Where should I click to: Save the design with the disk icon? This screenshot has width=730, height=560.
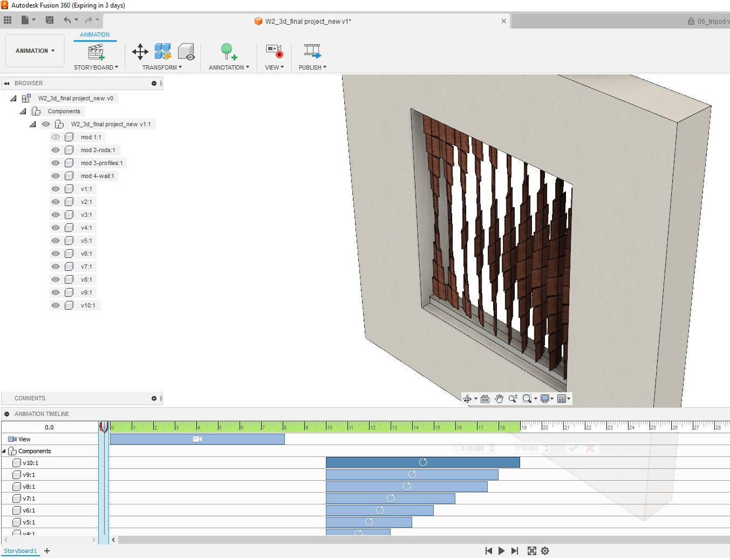pos(50,20)
